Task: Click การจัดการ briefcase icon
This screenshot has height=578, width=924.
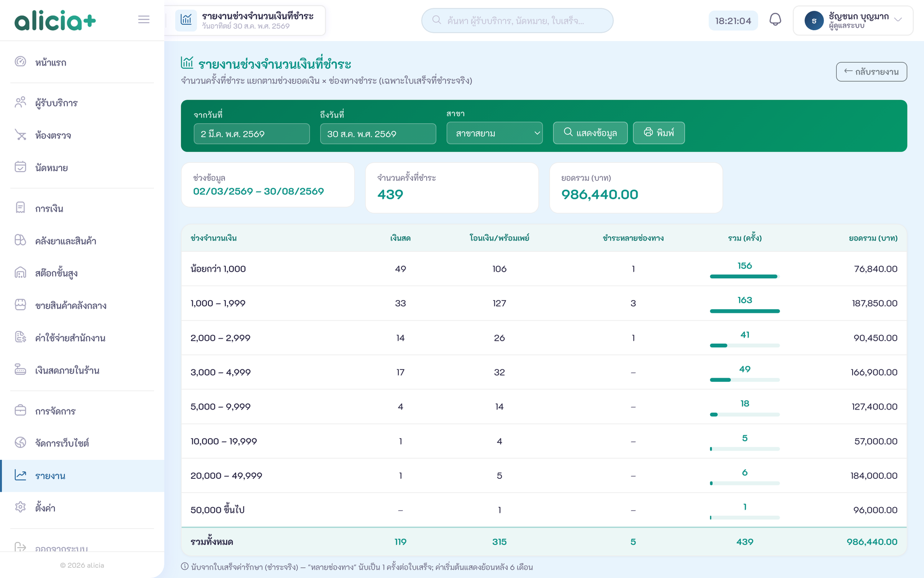Action: [x=21, y=411]
